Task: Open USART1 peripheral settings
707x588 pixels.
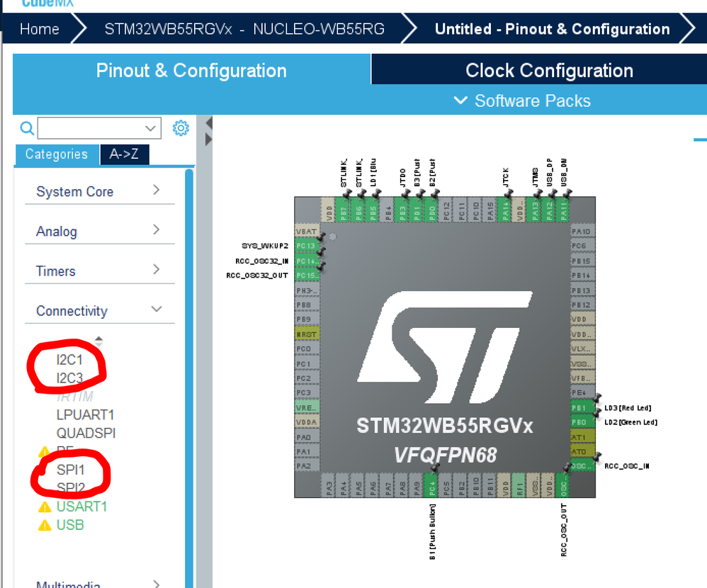Action: tap(81, 507)
